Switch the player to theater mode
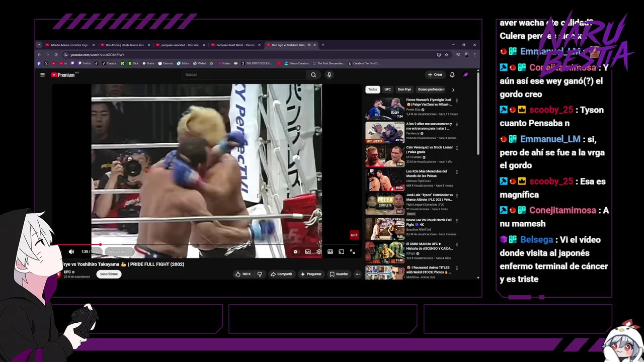 (x=330, y=252)
